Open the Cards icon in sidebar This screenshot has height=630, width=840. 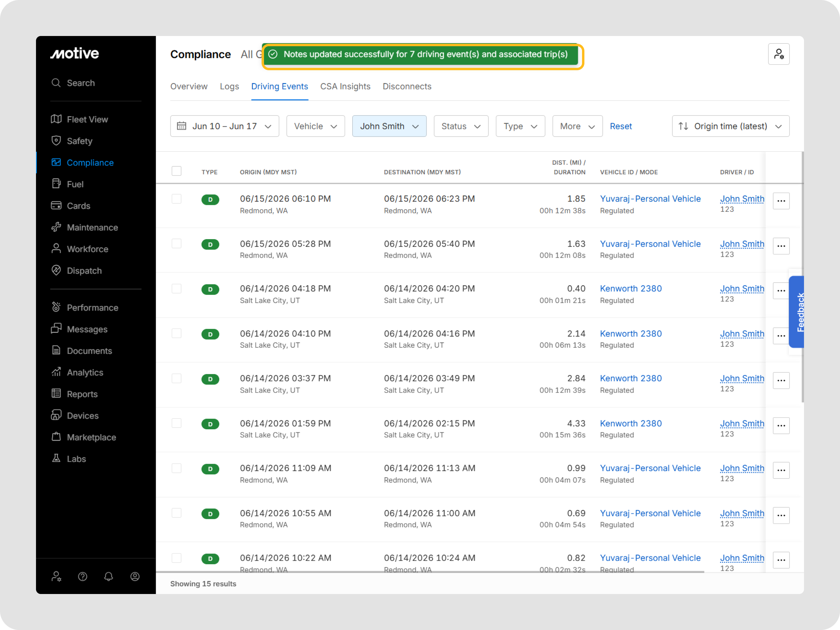(x=56, y=205)
